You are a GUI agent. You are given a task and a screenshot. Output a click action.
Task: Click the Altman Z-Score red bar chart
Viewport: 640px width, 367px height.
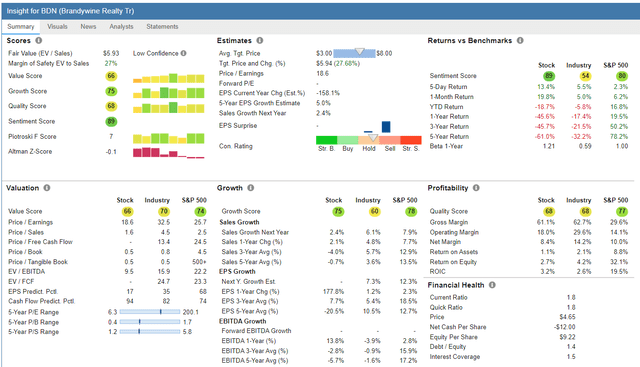169,152
